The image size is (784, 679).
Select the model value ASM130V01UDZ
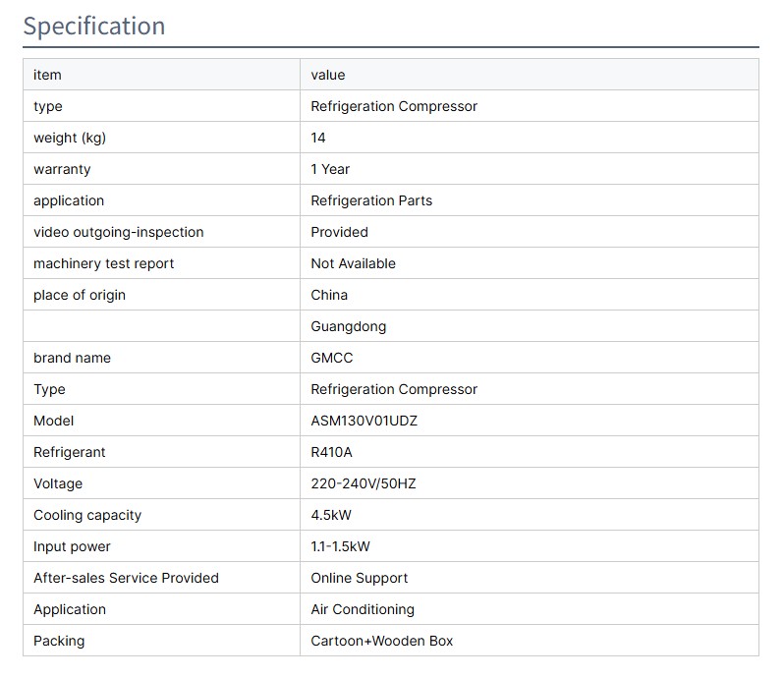(x=364, y=421)
